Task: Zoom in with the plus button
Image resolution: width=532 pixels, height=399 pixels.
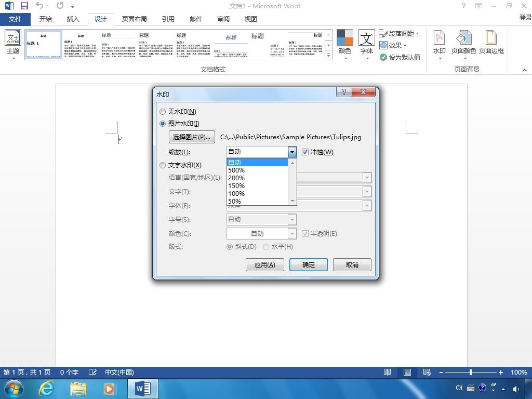Action: 500,372
